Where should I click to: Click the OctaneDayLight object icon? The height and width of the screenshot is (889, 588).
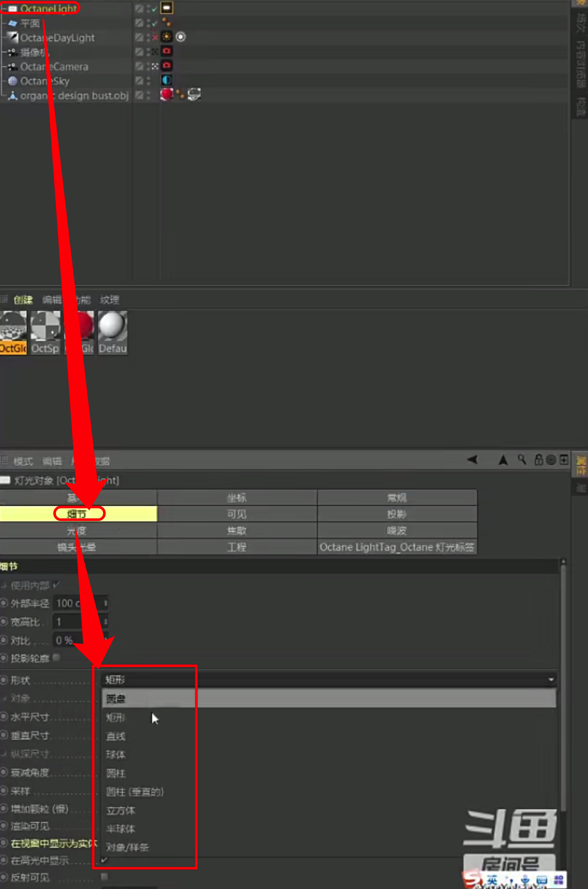pyautogui.click(x=13, y=37)
